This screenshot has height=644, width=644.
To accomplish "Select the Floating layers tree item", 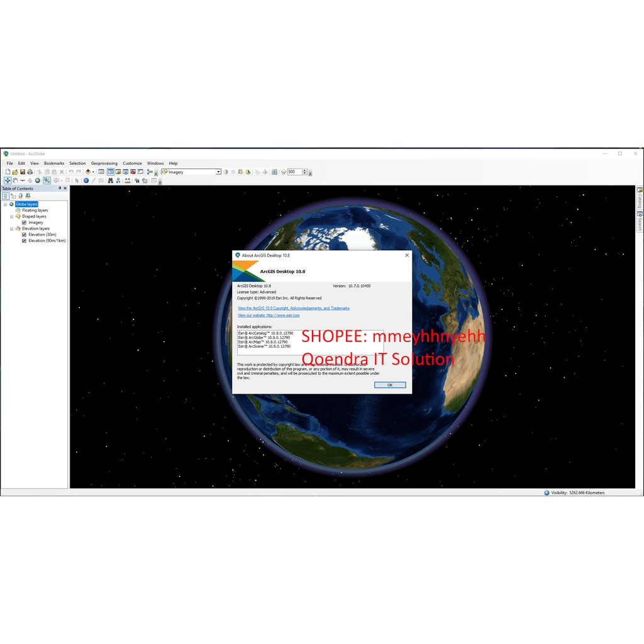I will [35, 210].
